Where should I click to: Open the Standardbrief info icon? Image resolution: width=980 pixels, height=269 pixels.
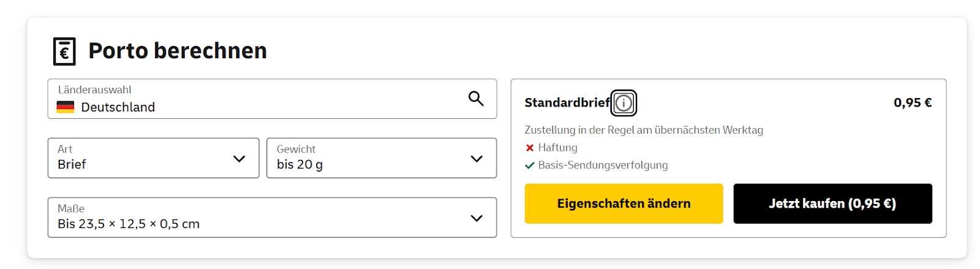click(x=624, y=103)
